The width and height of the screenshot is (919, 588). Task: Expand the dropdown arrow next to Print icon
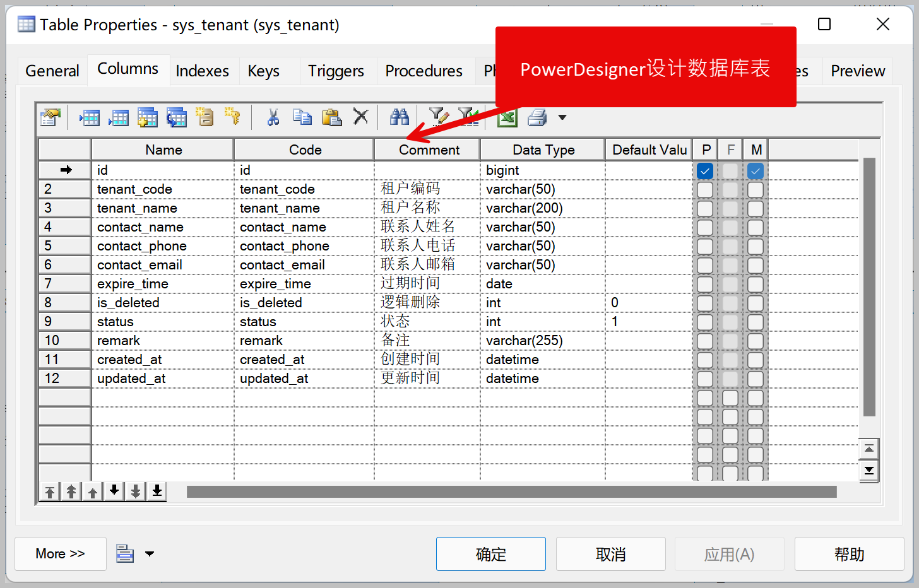click(562, 117)
